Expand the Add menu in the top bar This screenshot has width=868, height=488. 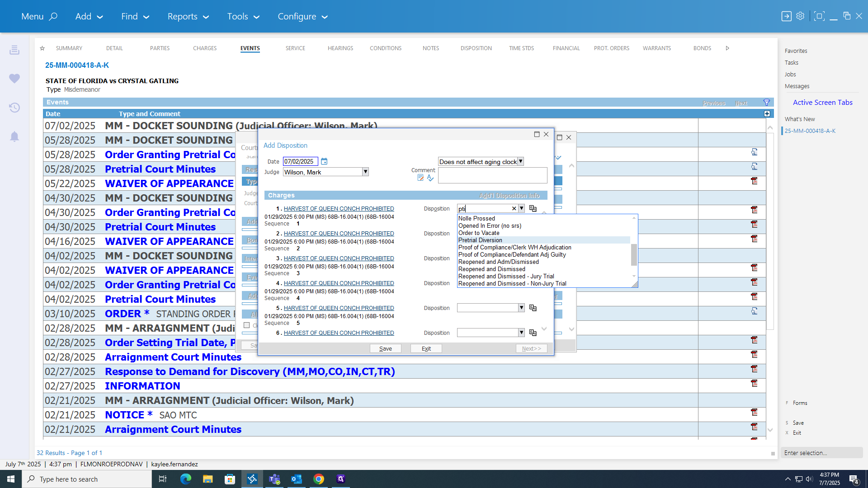click(x=89, y=16)
